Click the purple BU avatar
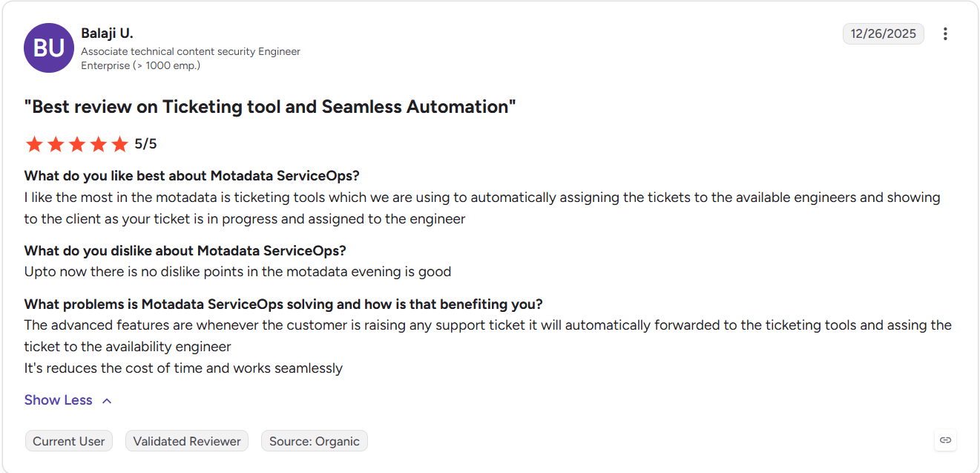This screenshot has width=980, height=473. click(49, 48)
